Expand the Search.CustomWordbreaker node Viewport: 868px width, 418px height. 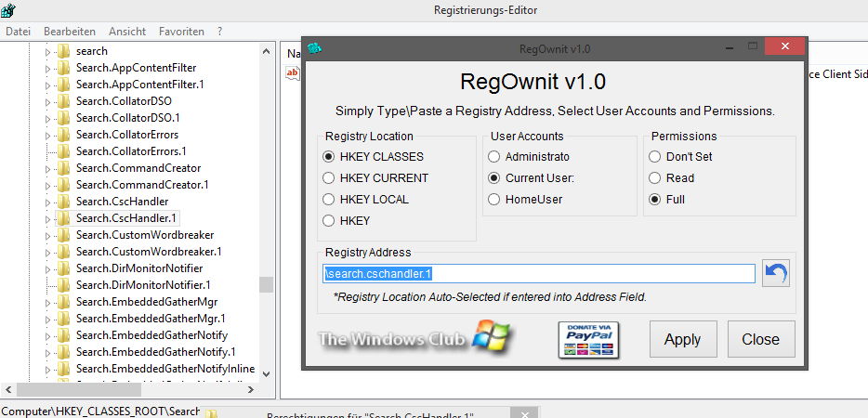47,236
